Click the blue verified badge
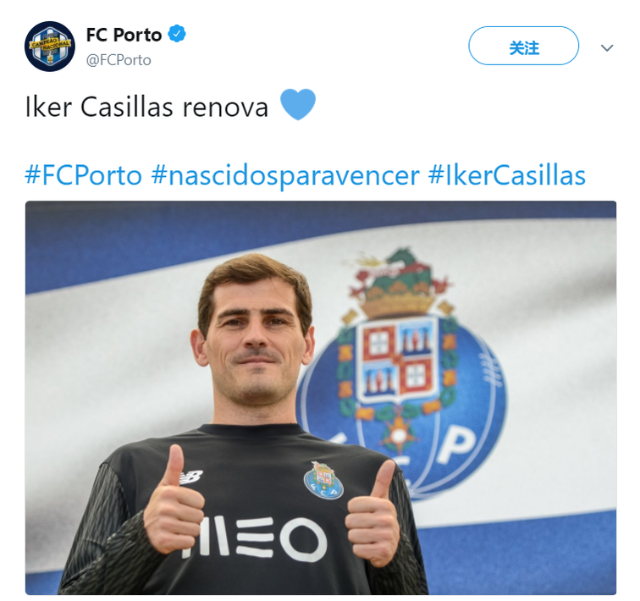Viewport: 640px width, 601px height. pos(177,34)
